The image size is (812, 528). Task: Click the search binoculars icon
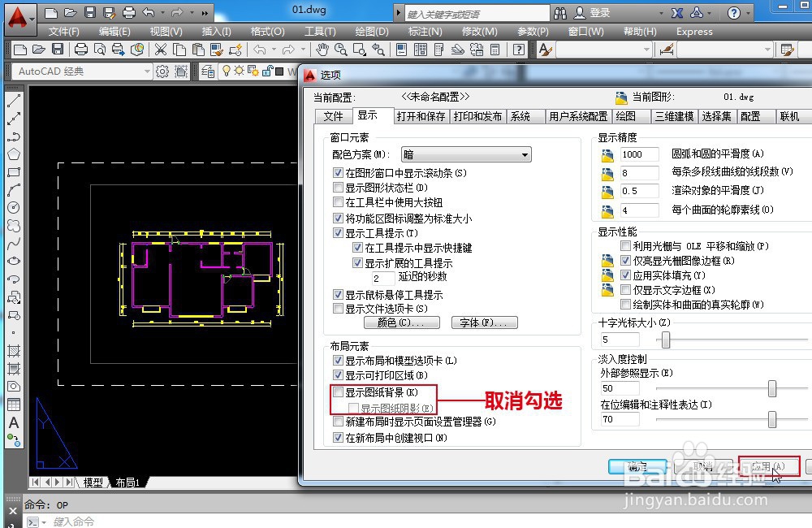[x=560, y=13]
